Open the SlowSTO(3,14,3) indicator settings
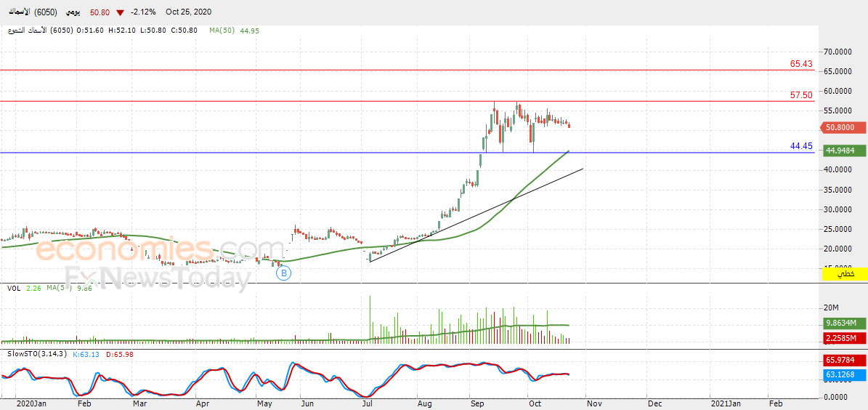Screen dimensions: 868x410 point(36,354)
